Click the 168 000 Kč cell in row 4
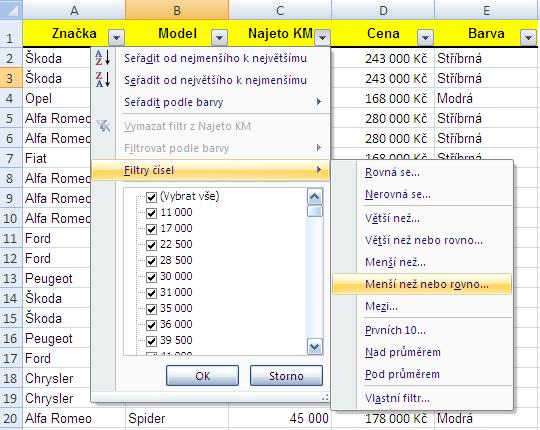The width and height of the screenshot is (540, 430). [383, 98]
